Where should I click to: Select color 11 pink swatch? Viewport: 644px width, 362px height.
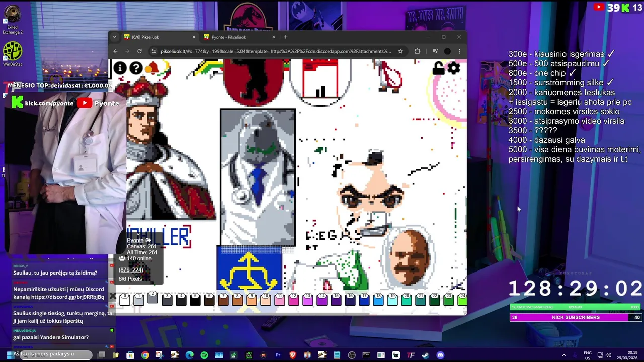(279, 299)
